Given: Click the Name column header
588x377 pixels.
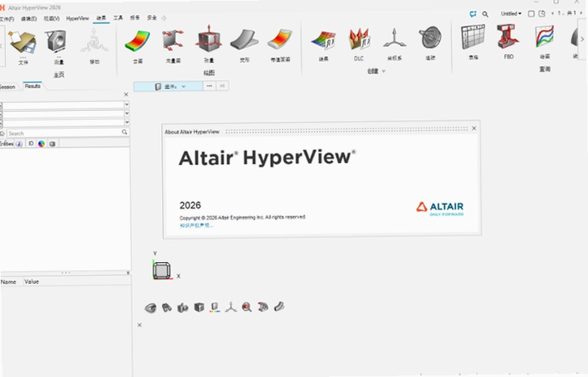Looking at the screenshot, I should coord(9,282).
